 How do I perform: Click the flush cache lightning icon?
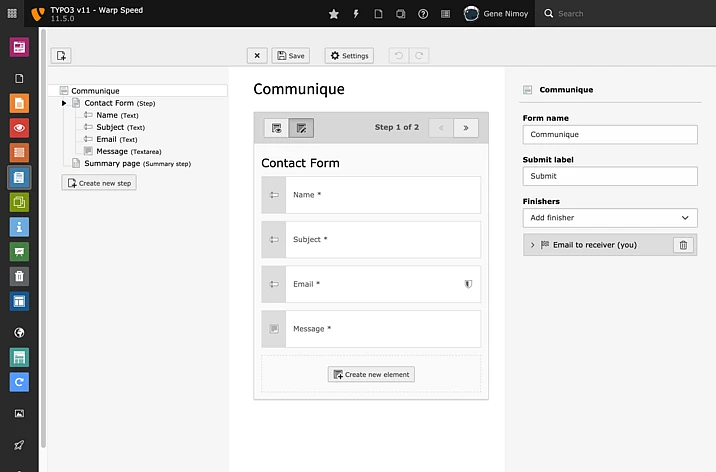pos(355,14)
